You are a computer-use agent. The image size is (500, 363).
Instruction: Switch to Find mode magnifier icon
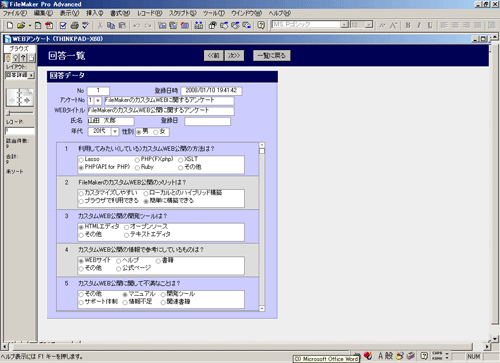pyautogui.click(x=15, y=58)
